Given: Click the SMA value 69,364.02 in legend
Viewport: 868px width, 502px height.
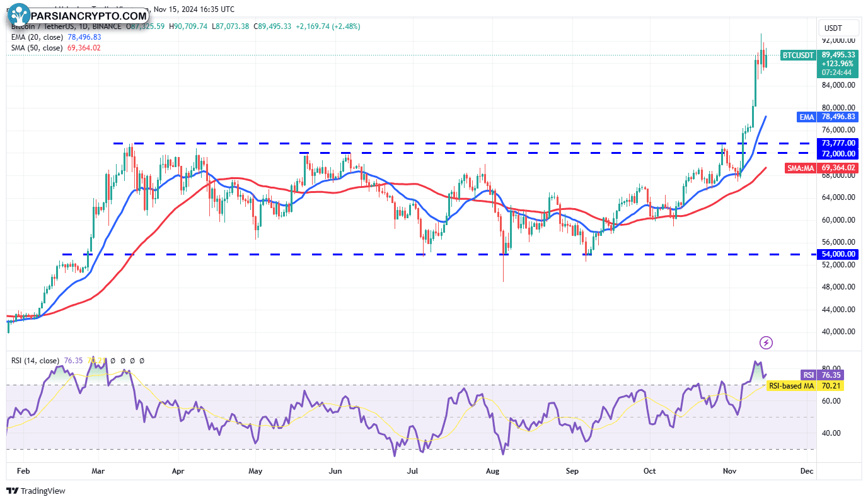Looking at the screenshot, I should (84, 48).
